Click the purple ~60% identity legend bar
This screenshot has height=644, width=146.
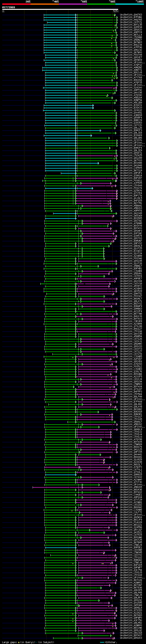pos(73,4)
